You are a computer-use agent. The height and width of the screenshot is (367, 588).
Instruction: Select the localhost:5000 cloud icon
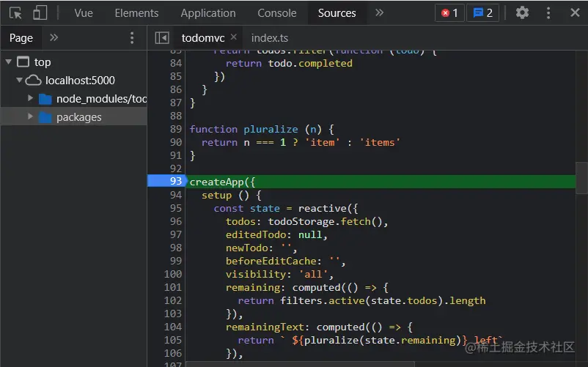(x=34, y=80)
